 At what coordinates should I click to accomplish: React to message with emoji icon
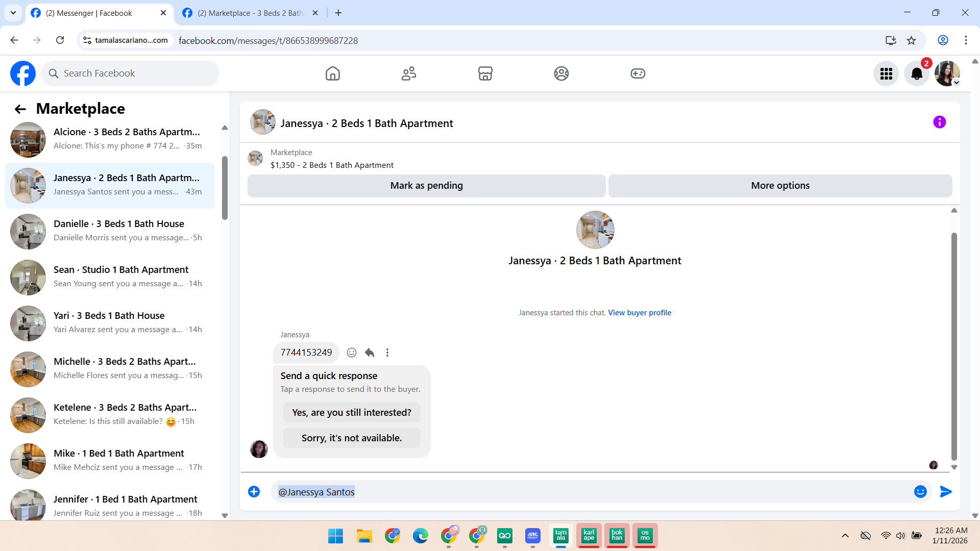352,353
